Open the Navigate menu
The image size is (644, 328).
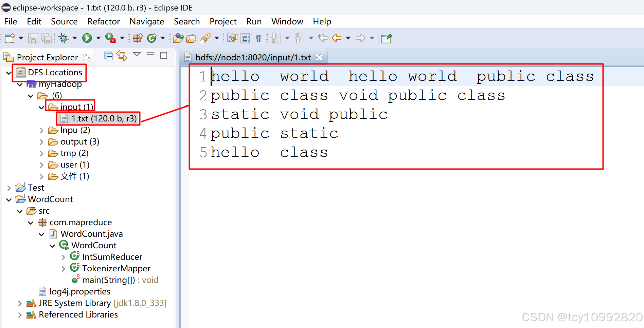click(x=147, y=21)
